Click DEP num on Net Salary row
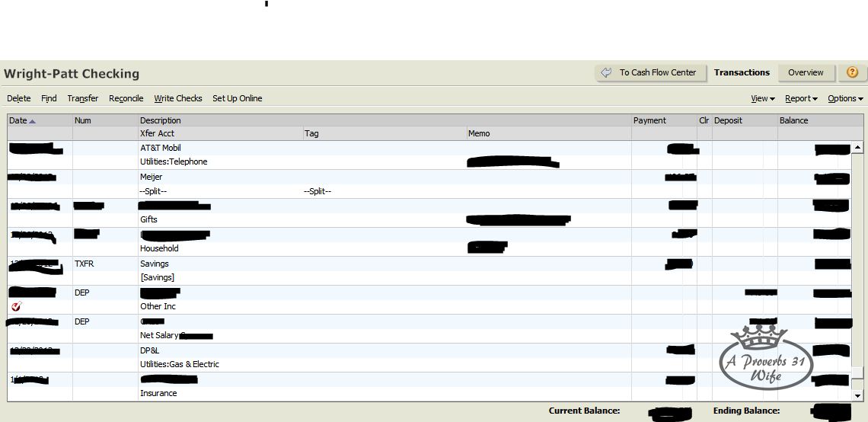The image size is (868, 422). pyautogui.click(x=82, y=321)
